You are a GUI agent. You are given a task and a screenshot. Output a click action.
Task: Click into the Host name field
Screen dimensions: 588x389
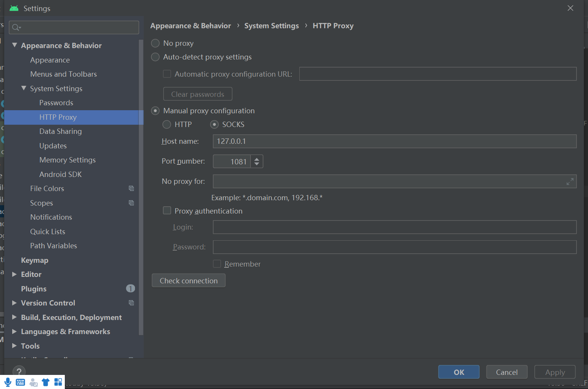coord(394,141)
